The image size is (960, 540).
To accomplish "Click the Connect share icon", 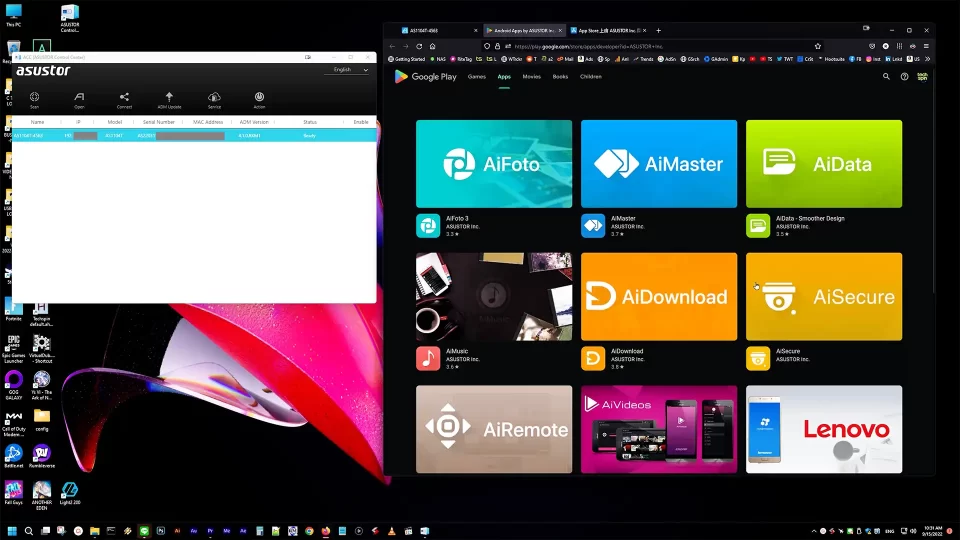I will [124, 98].
